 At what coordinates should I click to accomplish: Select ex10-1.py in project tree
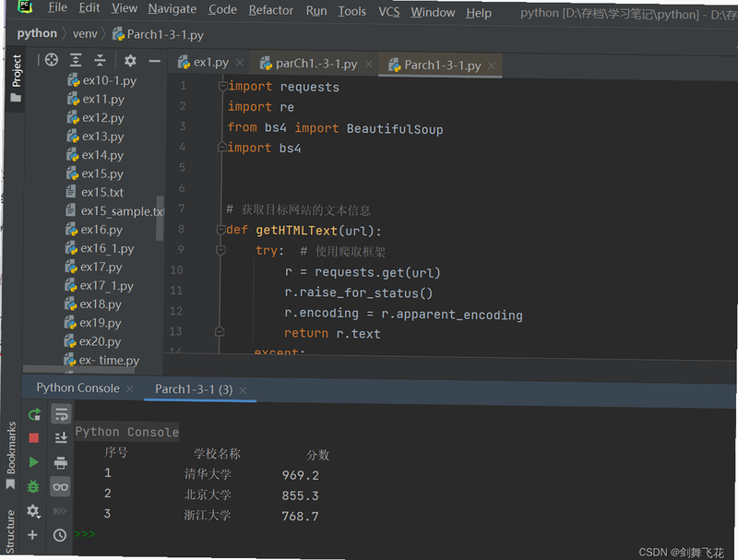point(102,80)
